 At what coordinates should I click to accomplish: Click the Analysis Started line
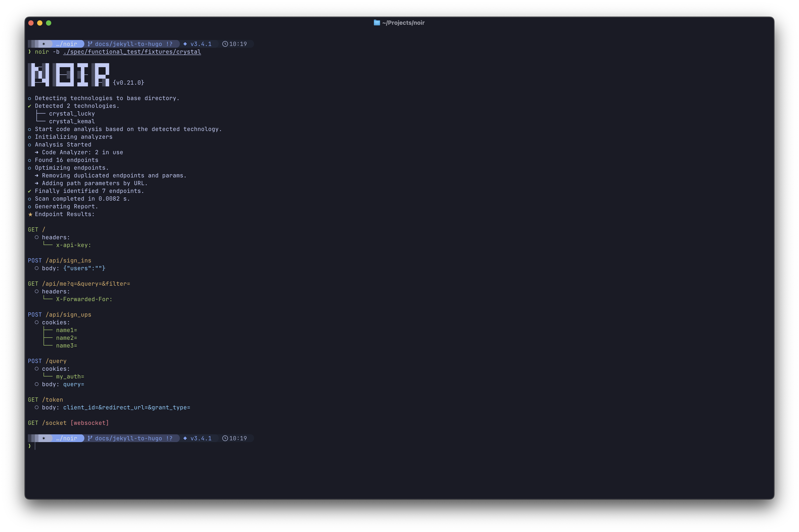tap(63, 144)
